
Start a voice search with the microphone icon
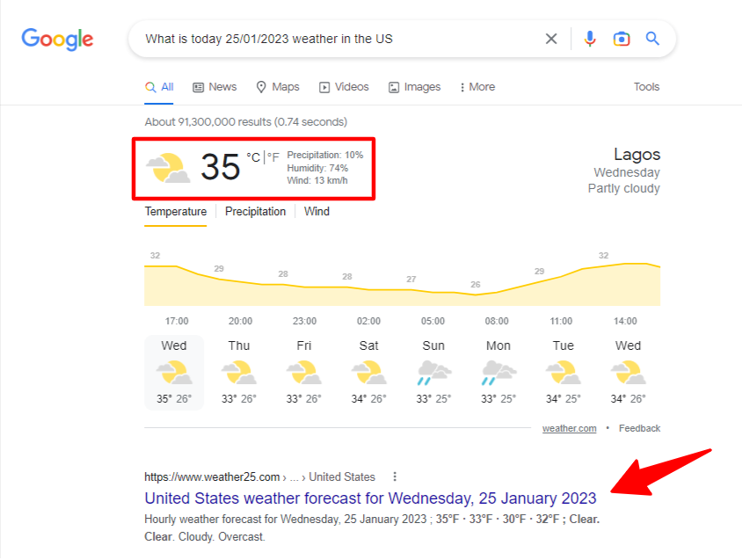(590, 39)
